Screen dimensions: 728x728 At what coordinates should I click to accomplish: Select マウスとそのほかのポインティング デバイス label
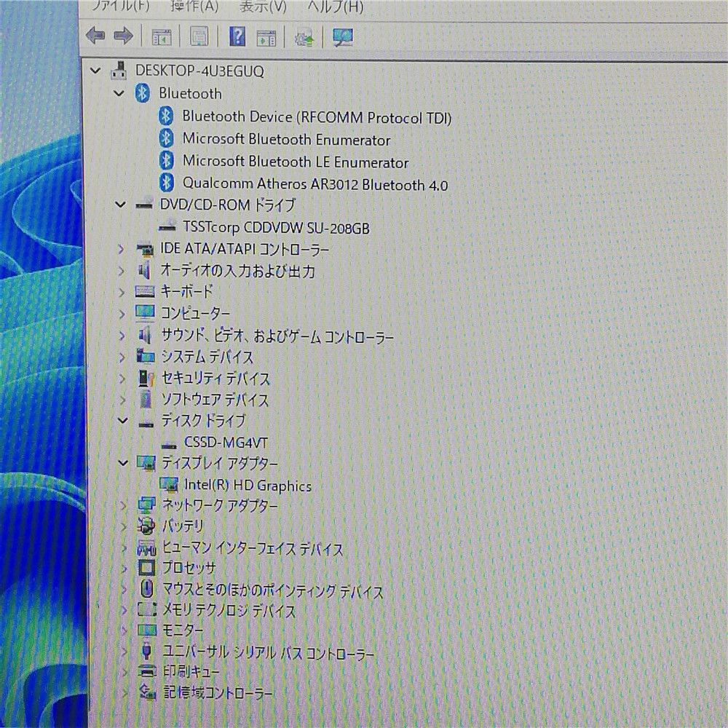point(273,590)
